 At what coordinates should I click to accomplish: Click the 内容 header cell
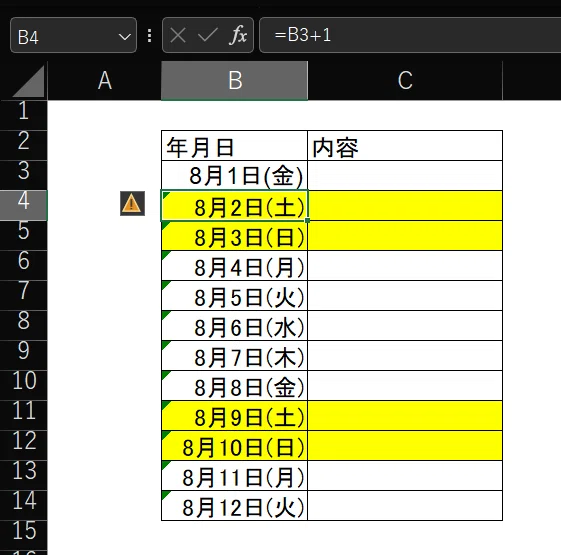[x=405, y=146]
